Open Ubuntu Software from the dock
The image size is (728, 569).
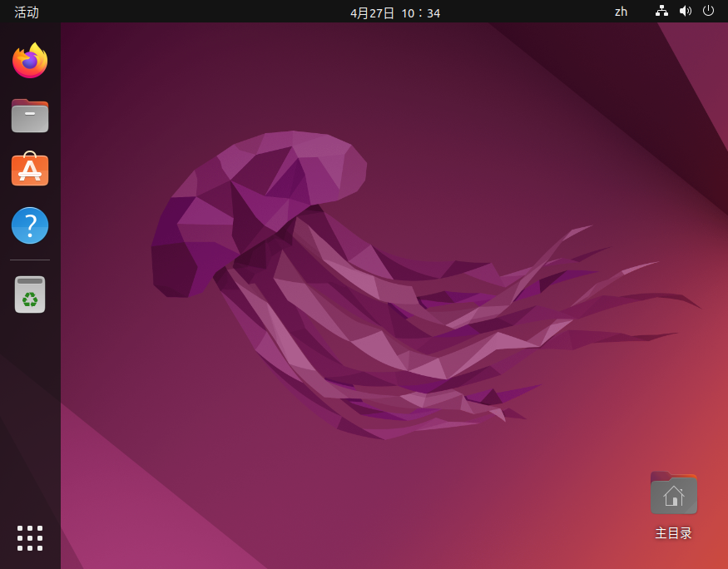(30, 170)
